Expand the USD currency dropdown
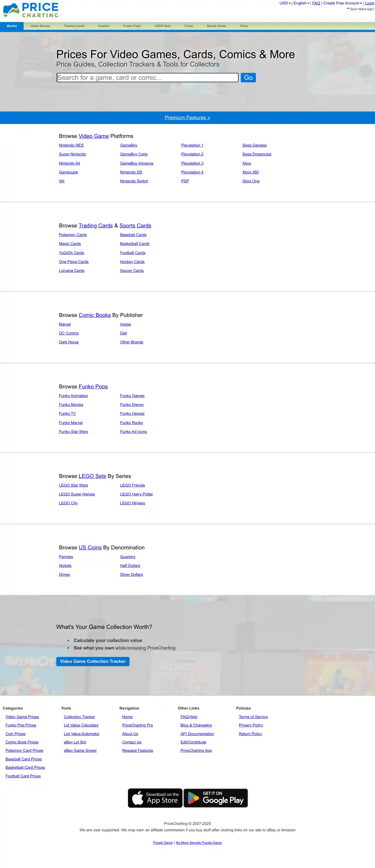Viewport: 375px width, 868px height. (x=285, y=3)
